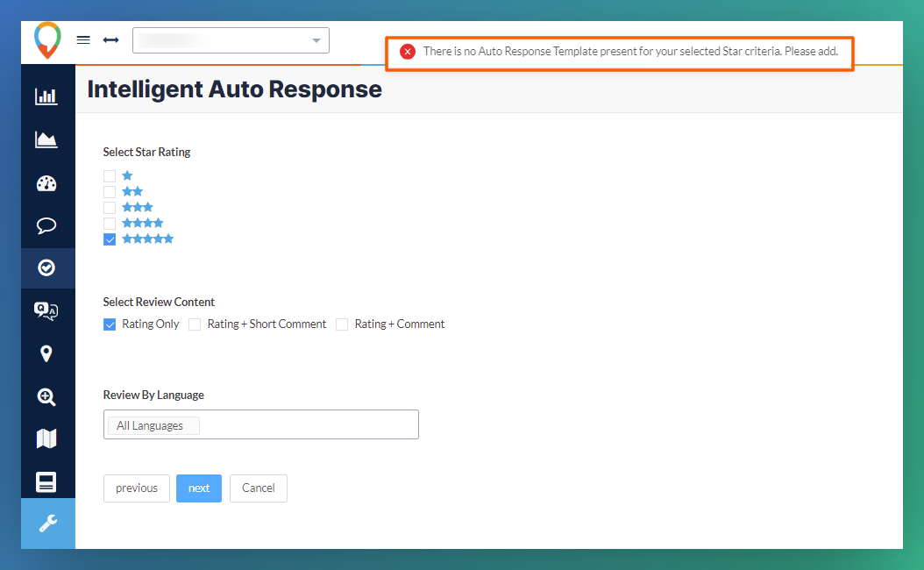Click the blue next button
Image resolution: width=924 pixels, height=570 pixels.
tap(199, 488)
